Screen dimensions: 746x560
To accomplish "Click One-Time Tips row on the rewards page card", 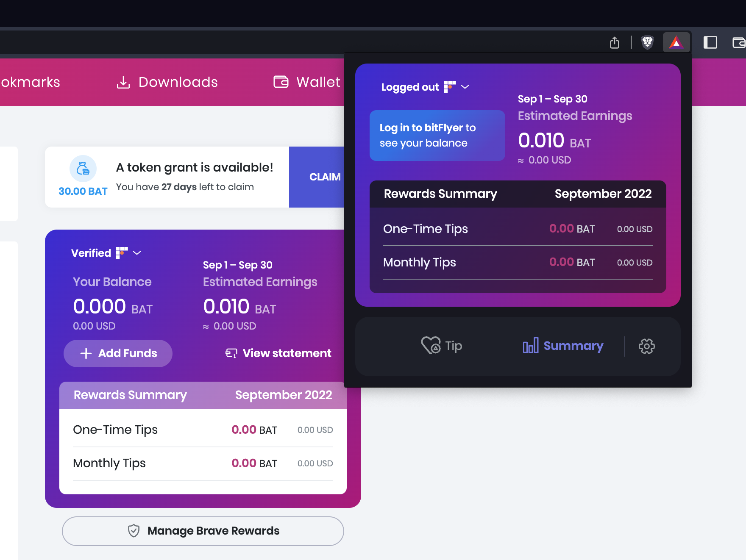I will pyautogui.click(x=203, y=430).
